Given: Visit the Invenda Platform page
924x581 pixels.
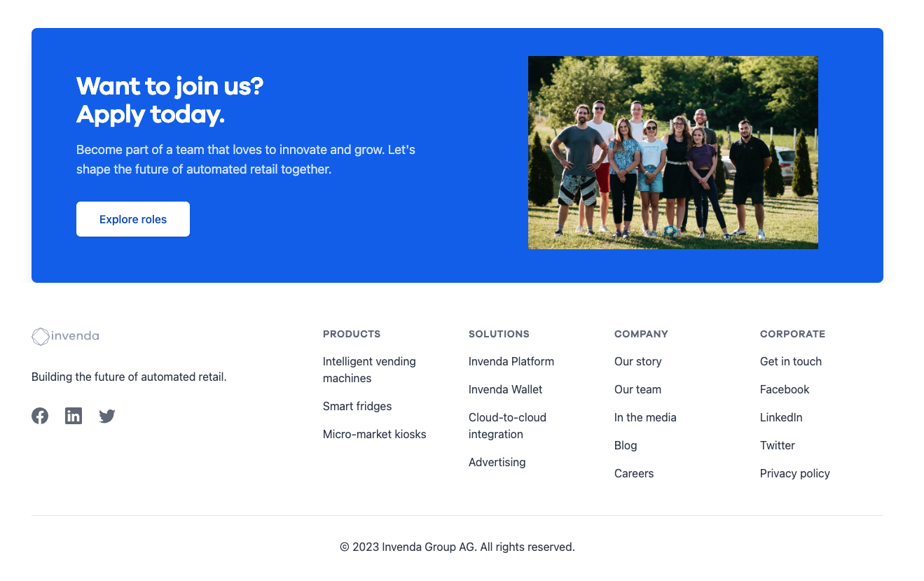Looking at the screenshot, I should click(511, 361).
